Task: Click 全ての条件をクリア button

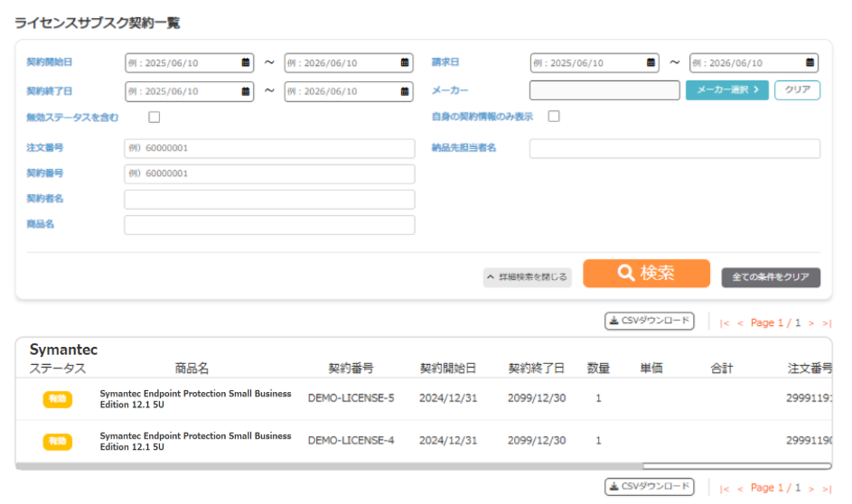Action: (771, 277)
